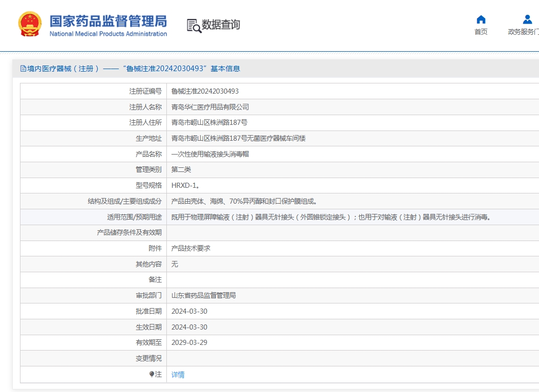Click the 结构及组成/主要组成成分 label
Viewport: 539px width, 392px height.
(x=124, y=201)
